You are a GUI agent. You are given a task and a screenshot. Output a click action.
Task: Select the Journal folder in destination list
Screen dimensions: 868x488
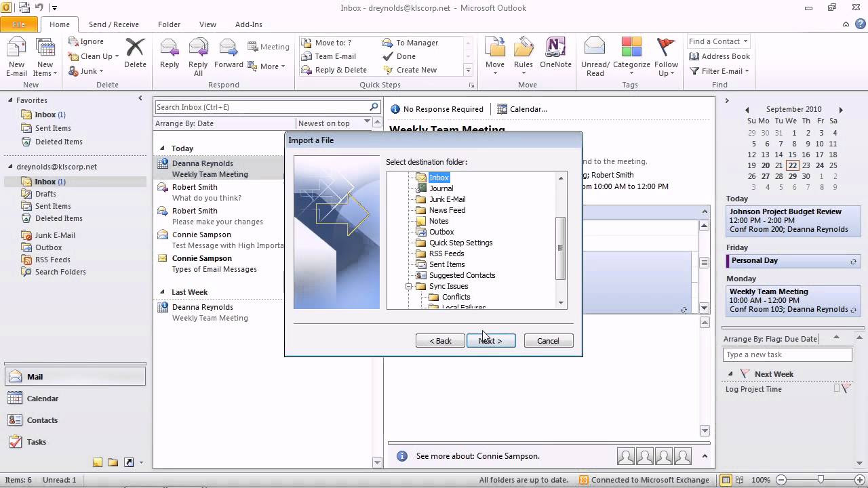pos(441,188)
